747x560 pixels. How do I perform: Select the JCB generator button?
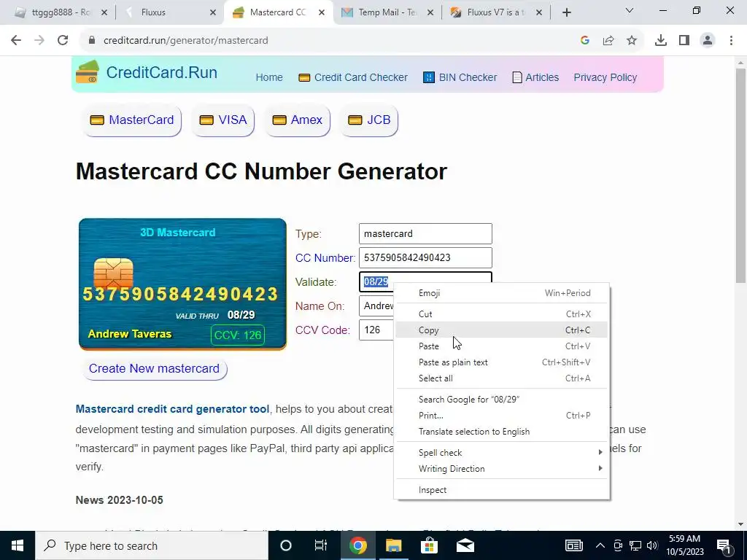pyautogui.click(x=369, y=120)
